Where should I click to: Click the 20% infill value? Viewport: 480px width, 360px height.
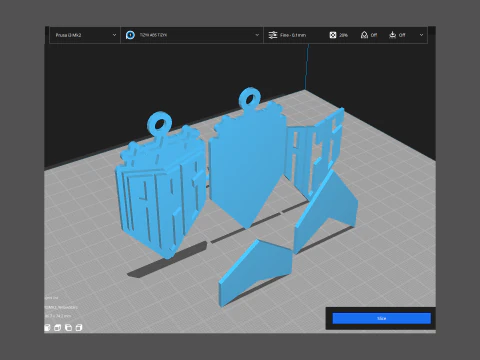tap(343, 35)
